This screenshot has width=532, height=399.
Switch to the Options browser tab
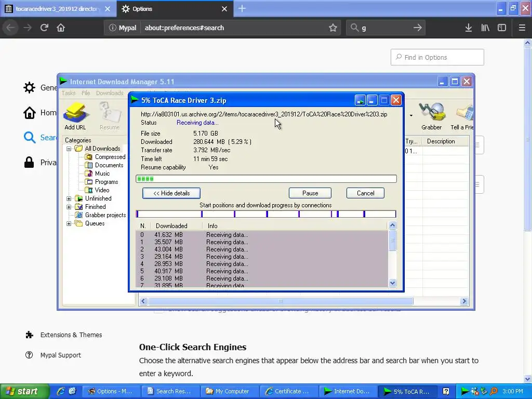(x=175, y=9)
